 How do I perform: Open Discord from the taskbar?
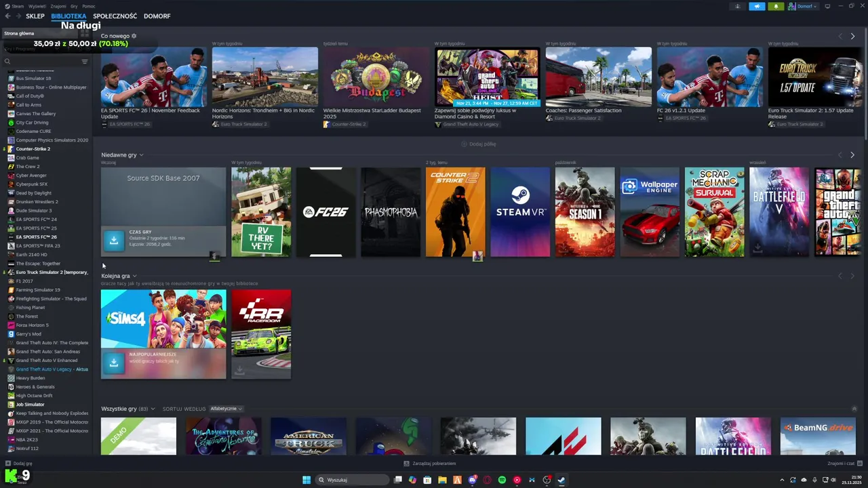point(472,480)
